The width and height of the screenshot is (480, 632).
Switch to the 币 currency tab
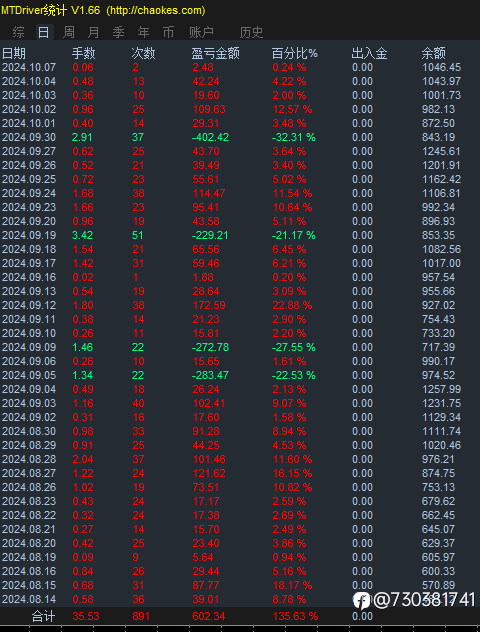click(168, 32)
